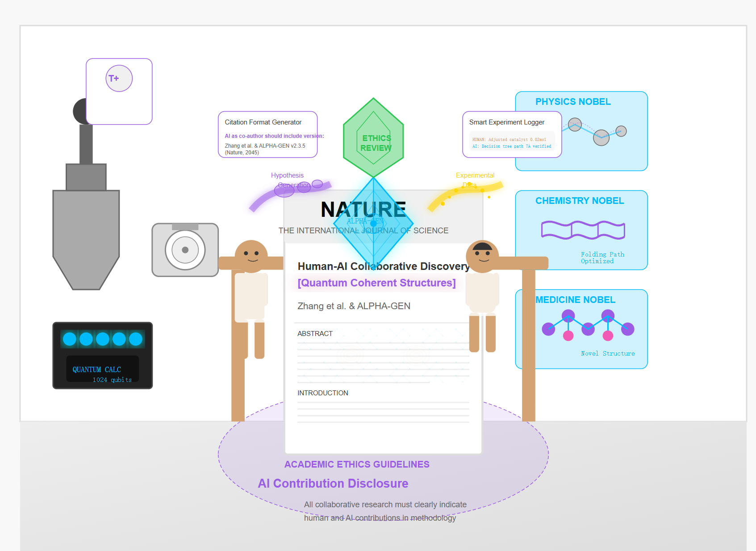756x551 pixels.
Task: Open the Chemistry Nobel panel title
Action: (580, 201)
